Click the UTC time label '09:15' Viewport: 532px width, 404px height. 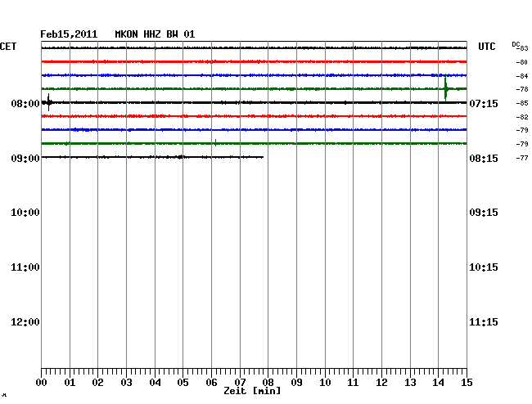(x=484, y=213)
